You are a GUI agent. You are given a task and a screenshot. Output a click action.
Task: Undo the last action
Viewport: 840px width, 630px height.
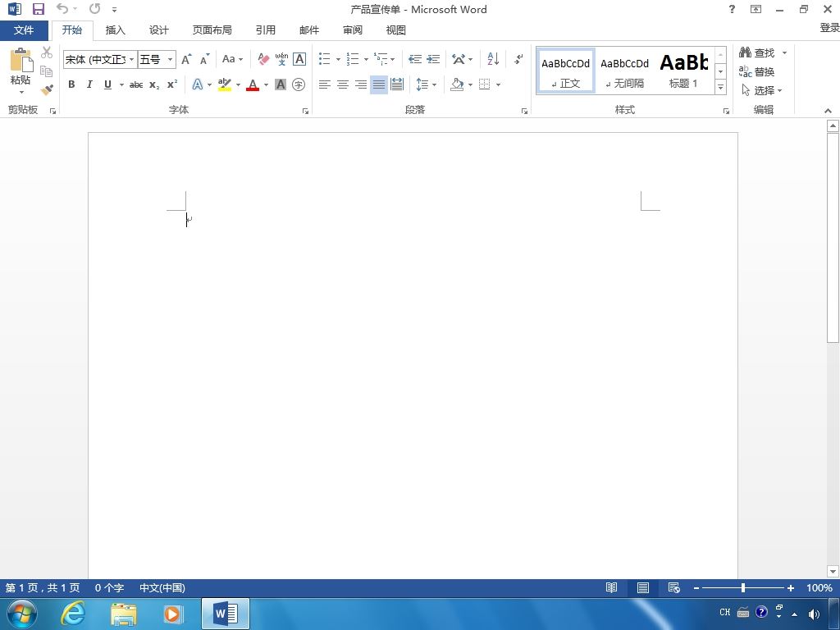click(x=62, y=8)
